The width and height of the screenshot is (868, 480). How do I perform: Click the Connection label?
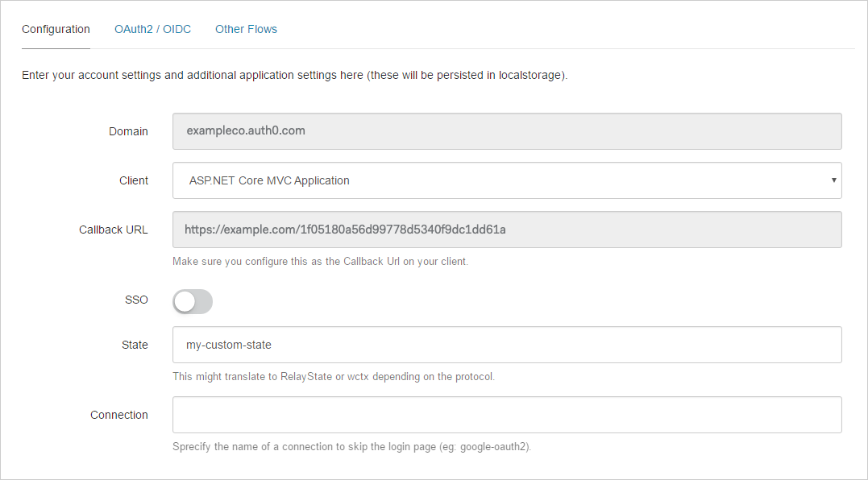coord(119,415)
